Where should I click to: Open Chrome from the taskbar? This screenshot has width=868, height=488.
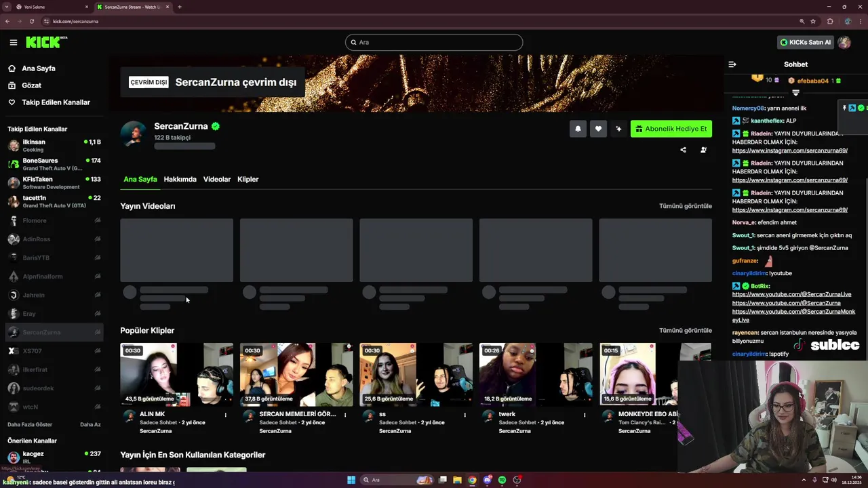[x=472, y=480]
